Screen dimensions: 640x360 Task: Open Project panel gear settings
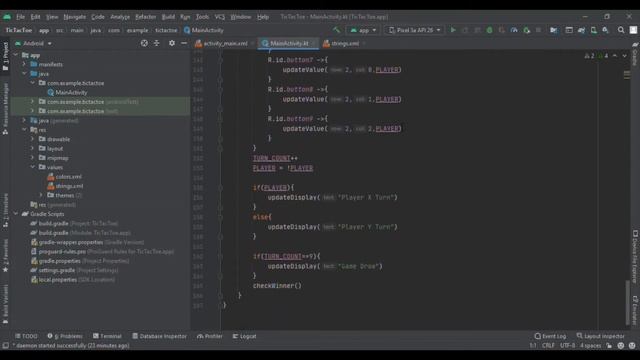point(172,43)
